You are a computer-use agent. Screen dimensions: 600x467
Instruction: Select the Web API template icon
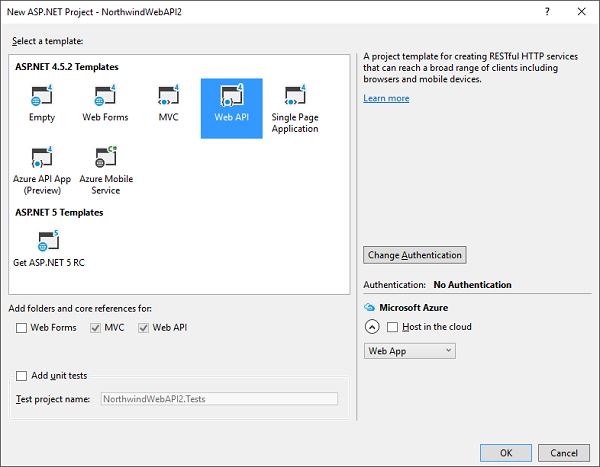pos(232,96)
